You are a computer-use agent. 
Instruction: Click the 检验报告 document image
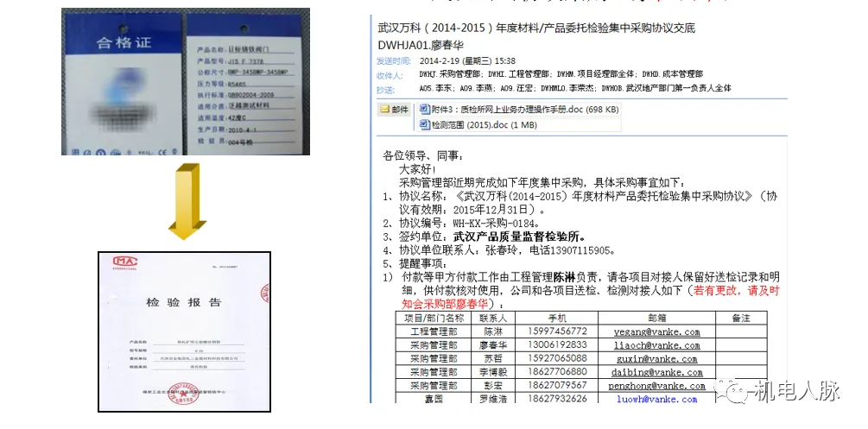click(183, 332)
